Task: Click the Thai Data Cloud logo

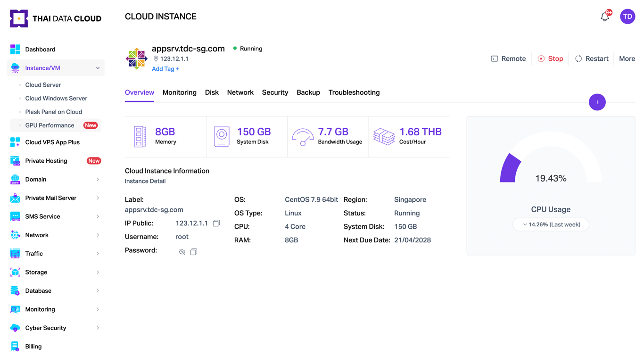Action: coord(56,18)
